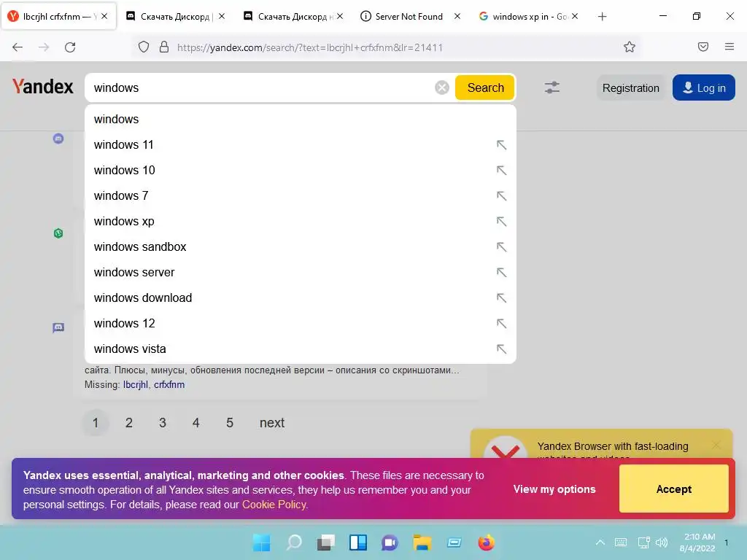The height and width of the screenshot is (560, 747).
Task: Clear the search box with the X icon
Action: click(x=441, y=87)
